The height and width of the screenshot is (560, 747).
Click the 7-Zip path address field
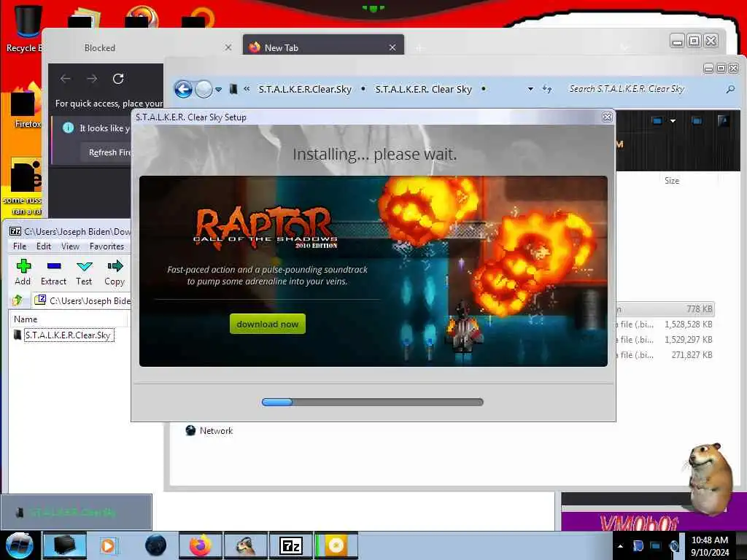[x=82, y=300]
